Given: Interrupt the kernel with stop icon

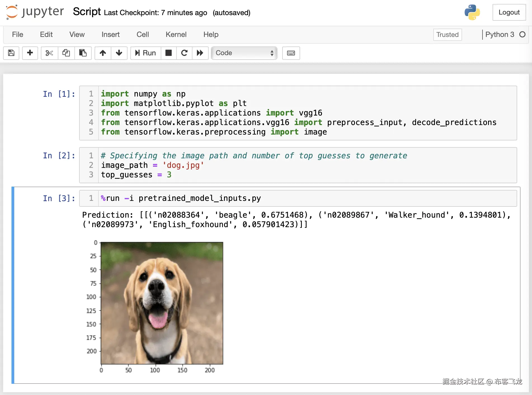Looking at the screenshot, I should 169,53.
